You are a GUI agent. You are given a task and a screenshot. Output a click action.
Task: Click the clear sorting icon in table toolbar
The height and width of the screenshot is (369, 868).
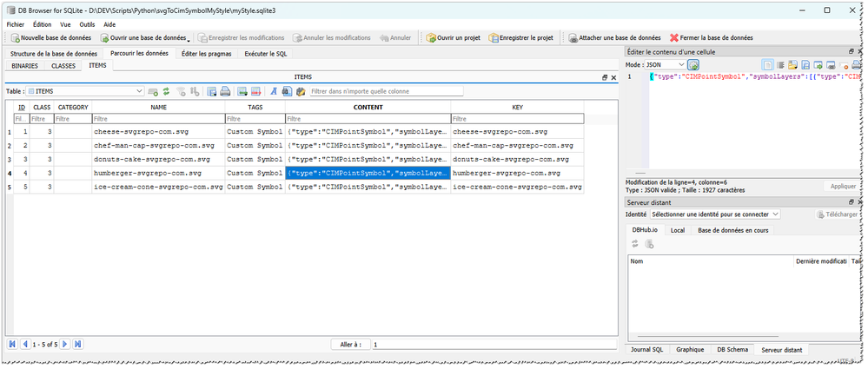click(x=195, y=91)
